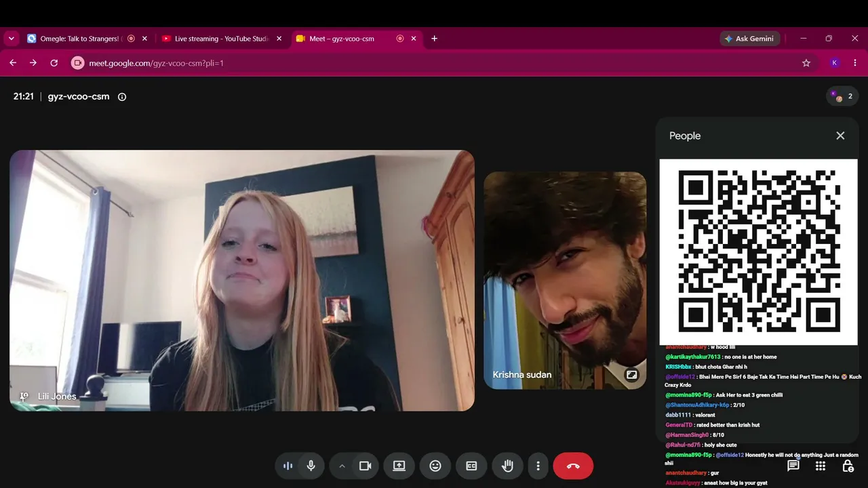Screen dimensions: 868x488
Task: Leave the call with the red hang-up button
Action: click(573, 466)
